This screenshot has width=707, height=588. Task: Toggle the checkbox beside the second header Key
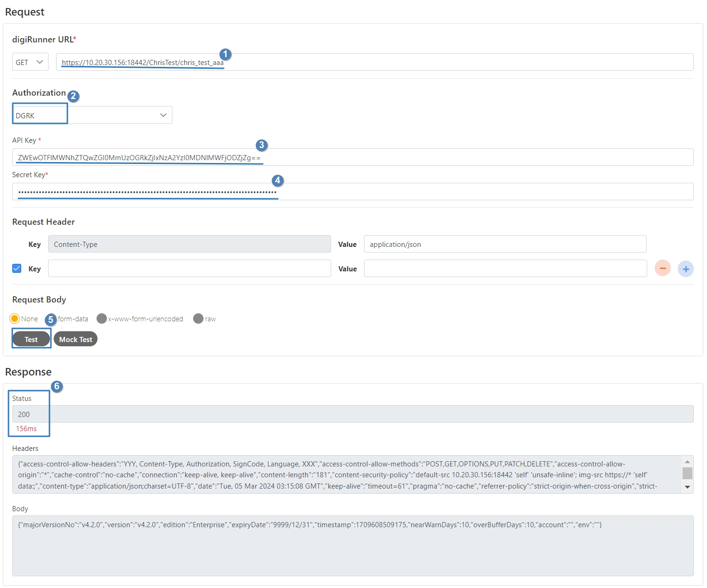[17, 268]
